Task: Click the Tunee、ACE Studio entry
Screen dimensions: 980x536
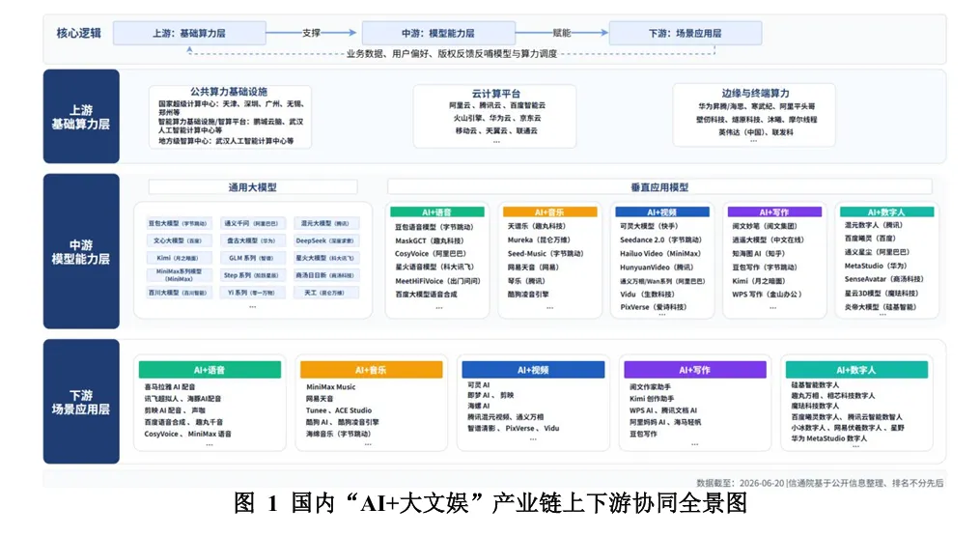Action: tap(339, 410)
